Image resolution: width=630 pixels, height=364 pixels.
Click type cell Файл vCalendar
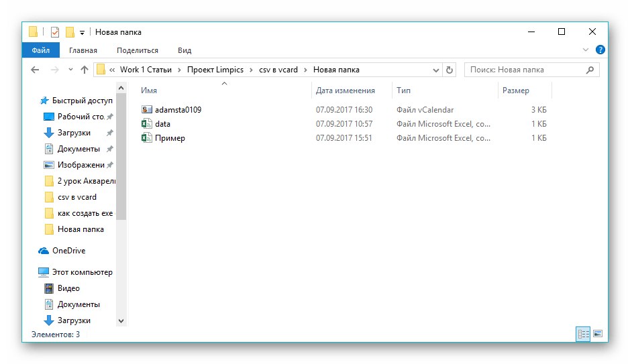click(x=425, y=109)
